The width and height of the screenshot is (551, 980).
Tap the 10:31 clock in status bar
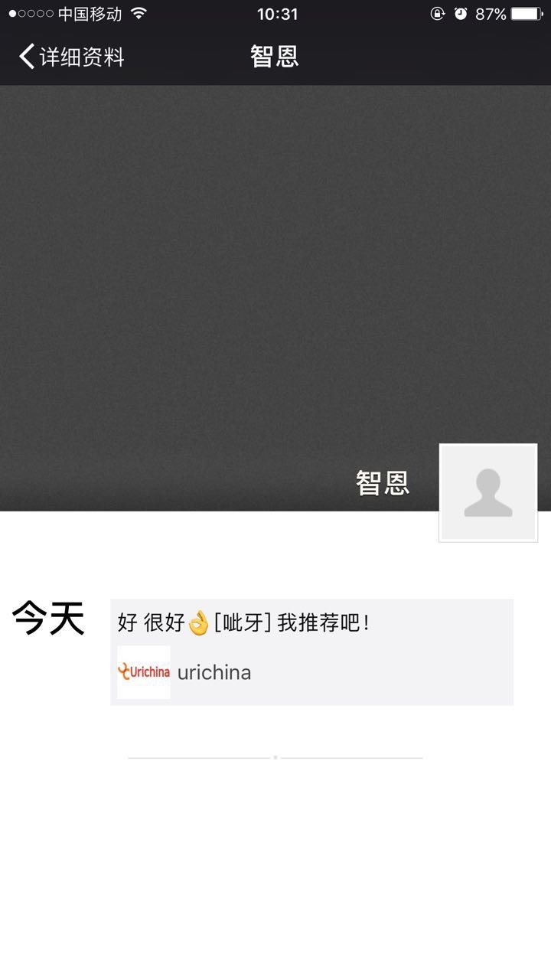coord(277,14)
